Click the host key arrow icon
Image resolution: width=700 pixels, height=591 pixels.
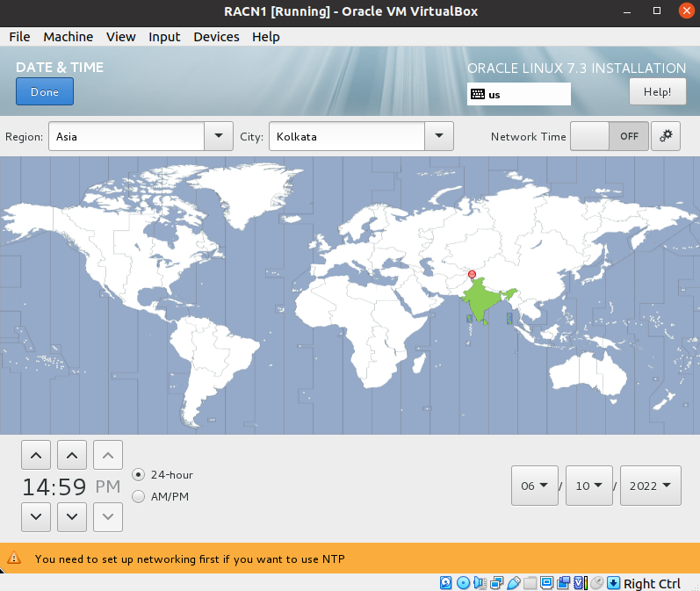click(613, 583)
